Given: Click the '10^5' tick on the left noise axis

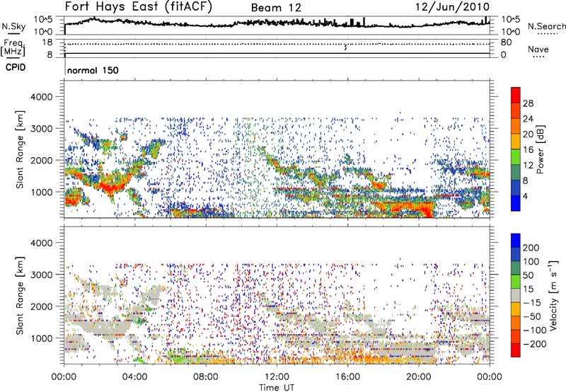Looking at the screenshot, I should (43, 19).
